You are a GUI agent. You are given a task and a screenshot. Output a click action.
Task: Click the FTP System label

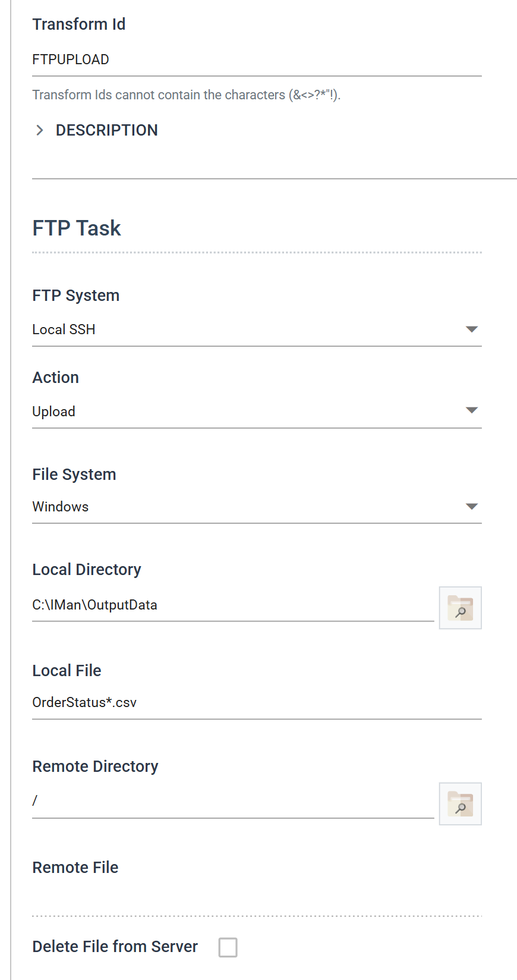76,296
